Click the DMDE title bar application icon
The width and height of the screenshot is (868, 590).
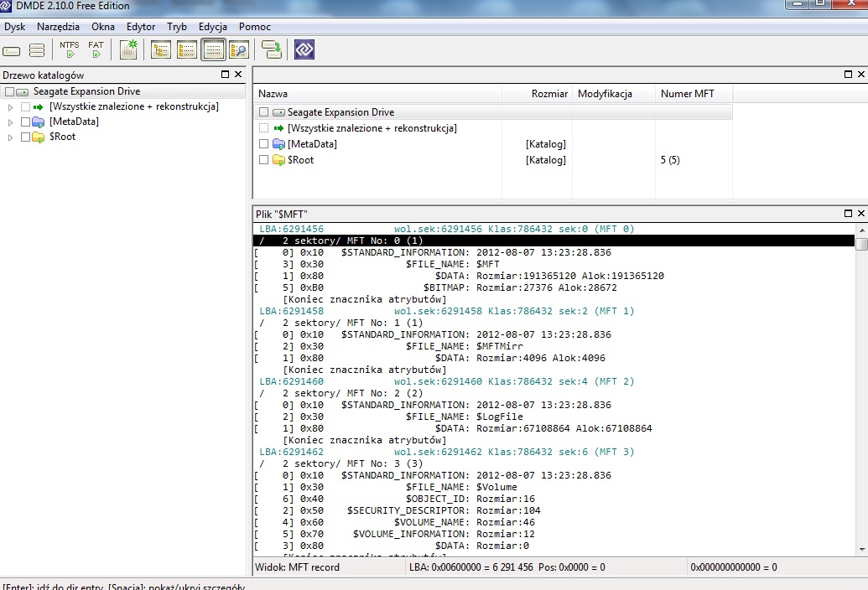(x=6, y=6)
